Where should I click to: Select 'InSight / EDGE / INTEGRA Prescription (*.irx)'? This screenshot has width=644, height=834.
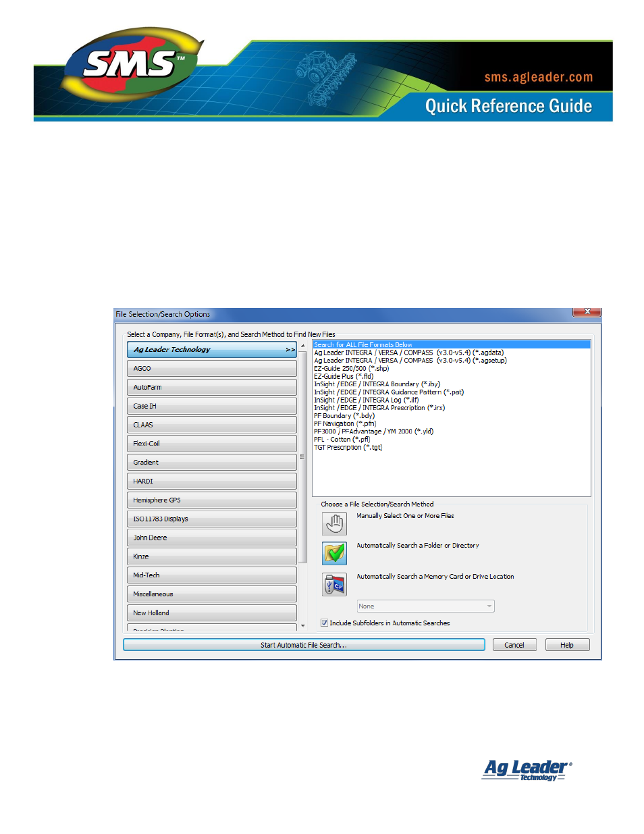[x=379, y=408]
